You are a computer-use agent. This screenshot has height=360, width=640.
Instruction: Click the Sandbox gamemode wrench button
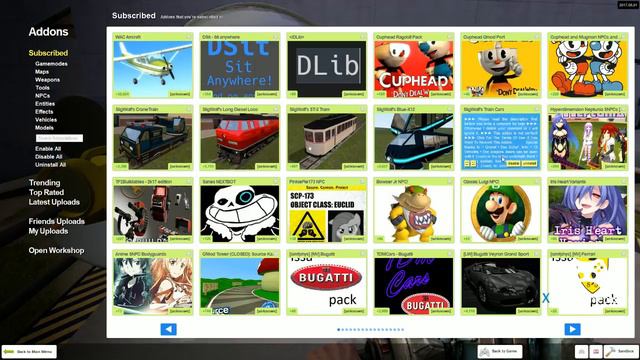(620, 351)
